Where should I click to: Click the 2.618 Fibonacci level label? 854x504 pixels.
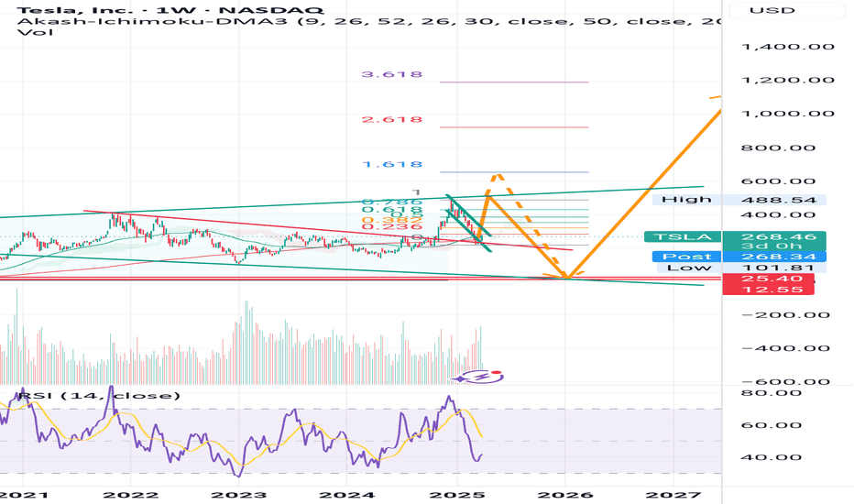(392, 119)
